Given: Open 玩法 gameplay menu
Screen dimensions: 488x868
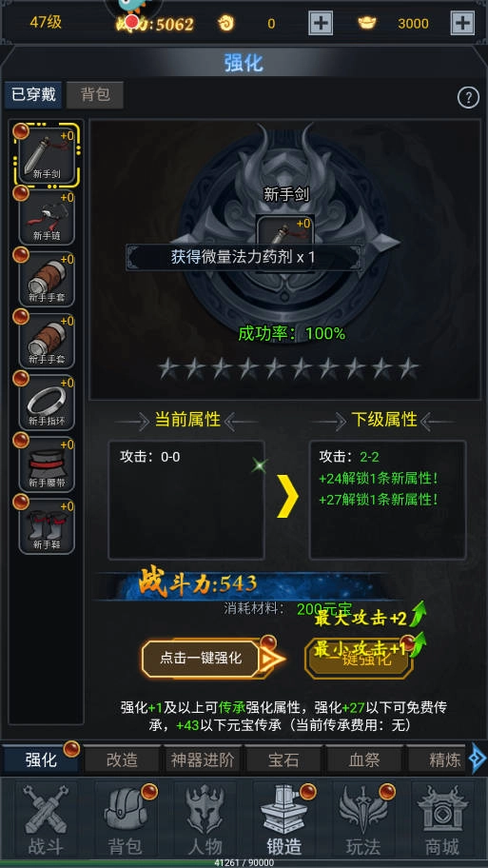Looking at the screenshot, I should coord(363,819).
